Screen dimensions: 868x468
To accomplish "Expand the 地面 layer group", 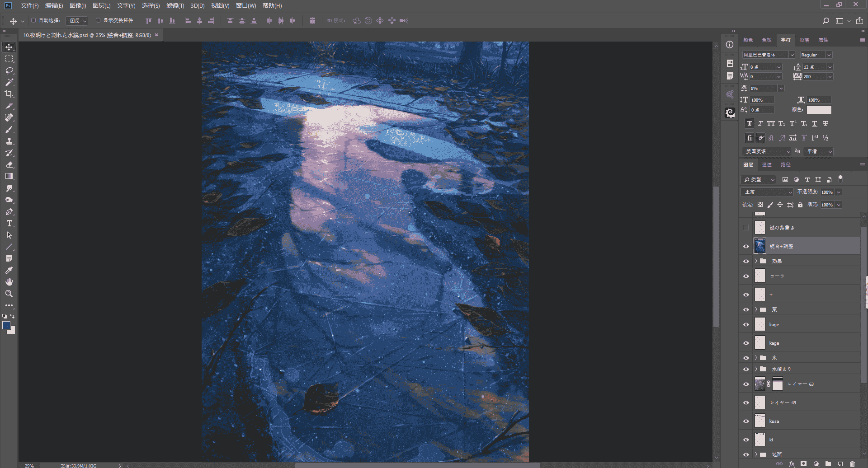I will pyautogui.click(x=756, y=454).
